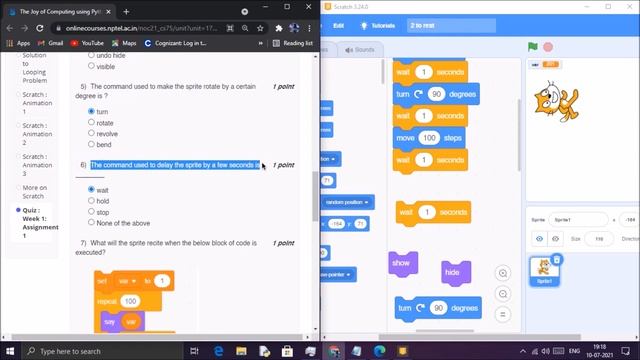Open 'Scratch : Animation 3' in course sidebar

click(37, 165)
